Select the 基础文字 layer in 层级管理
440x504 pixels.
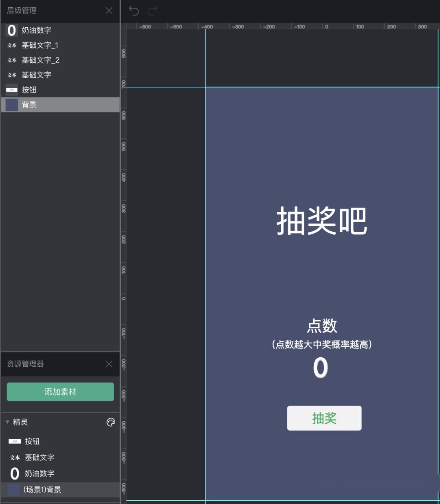click(36, 75)
